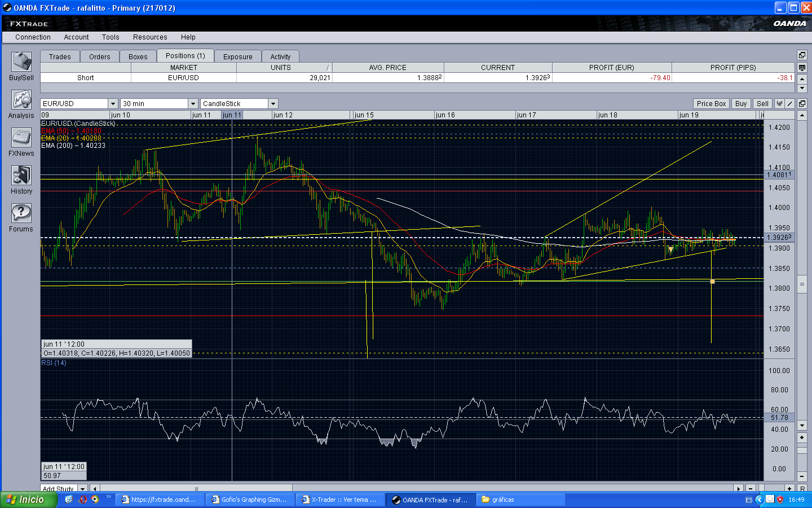Switch to the Trades tab
812x508 pixels.
[x=60, y=56]
